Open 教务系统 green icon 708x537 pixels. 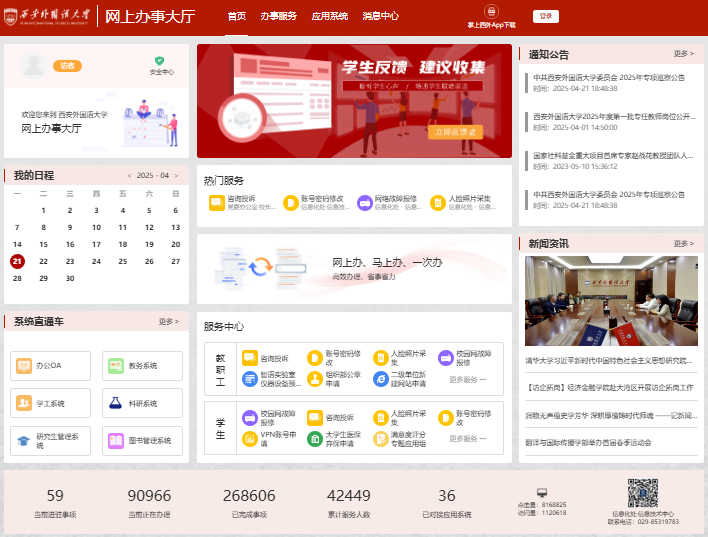click(116, 366)
